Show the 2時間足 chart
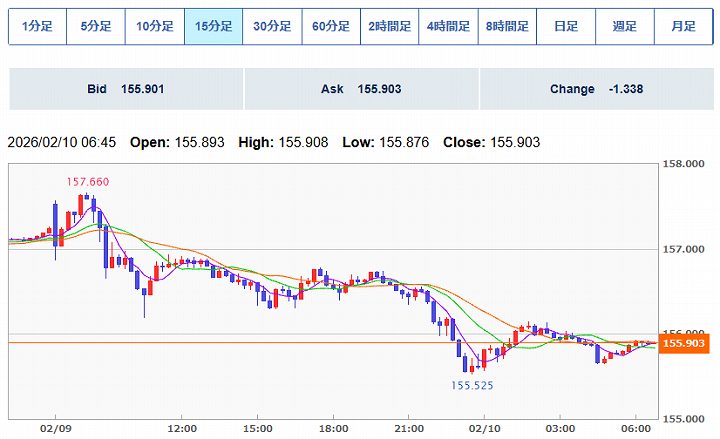 [389, 27]
